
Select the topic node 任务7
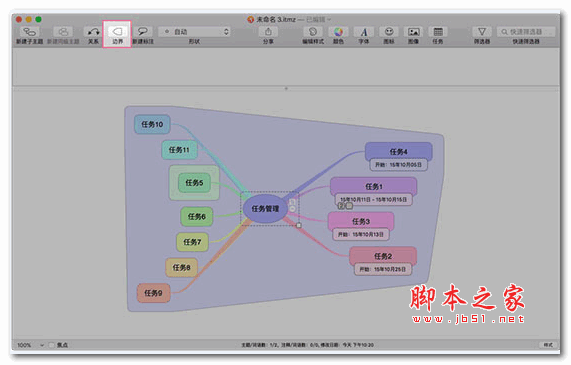[x=192, y=242]
